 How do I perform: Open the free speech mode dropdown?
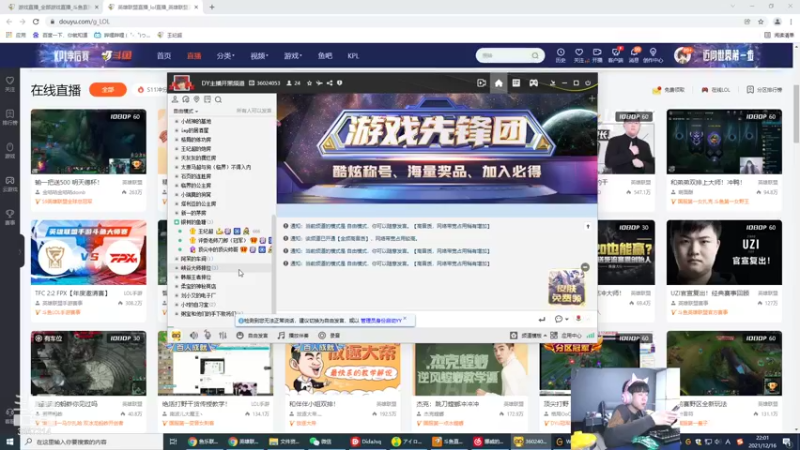[x=186, y=111]
